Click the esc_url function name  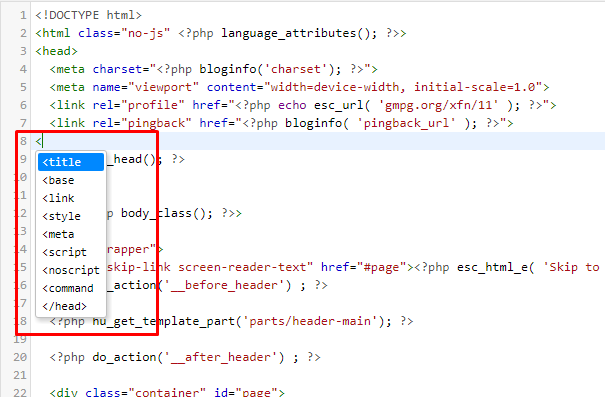coord(339,105)
